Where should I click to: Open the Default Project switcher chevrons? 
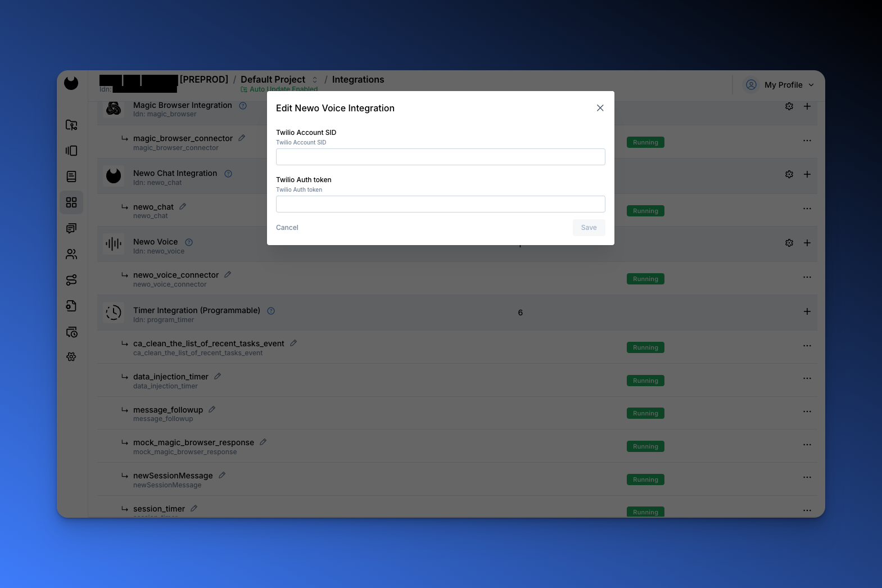pos(315,80)
